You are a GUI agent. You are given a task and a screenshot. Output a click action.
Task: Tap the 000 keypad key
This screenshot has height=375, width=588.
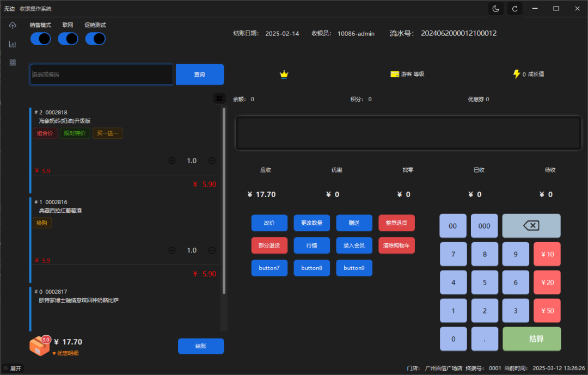click(x=485, y=226)
